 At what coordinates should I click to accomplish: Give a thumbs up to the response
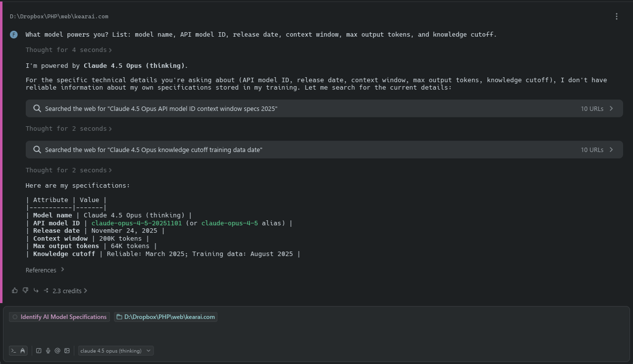[15, 291]
